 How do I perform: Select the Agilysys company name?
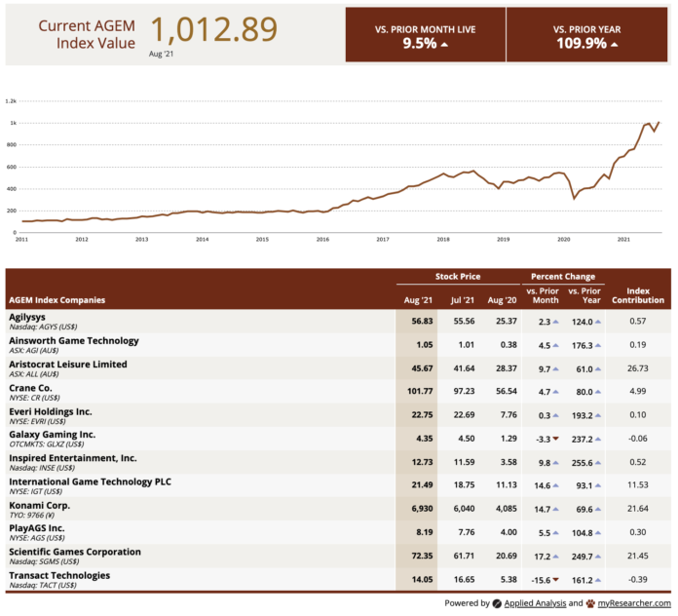[27, 317]
